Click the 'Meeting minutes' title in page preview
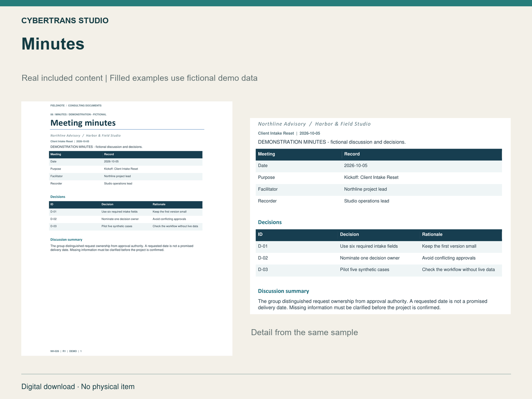Viewport: 532px width, 399px height. (x=83, y=123)
